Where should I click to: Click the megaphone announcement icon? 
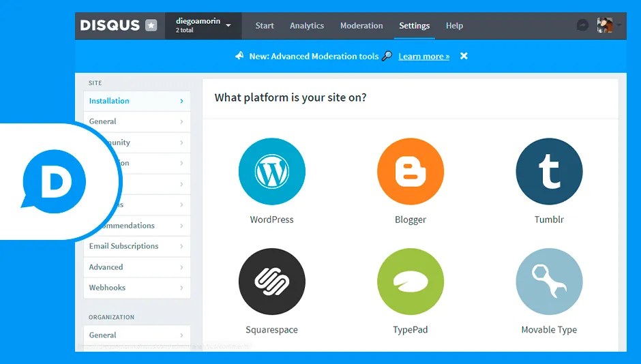(239, 56)
